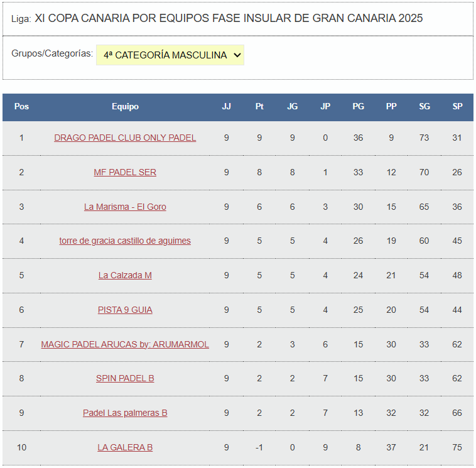
Task: Click the Pos column header
Action: [21, 107]
